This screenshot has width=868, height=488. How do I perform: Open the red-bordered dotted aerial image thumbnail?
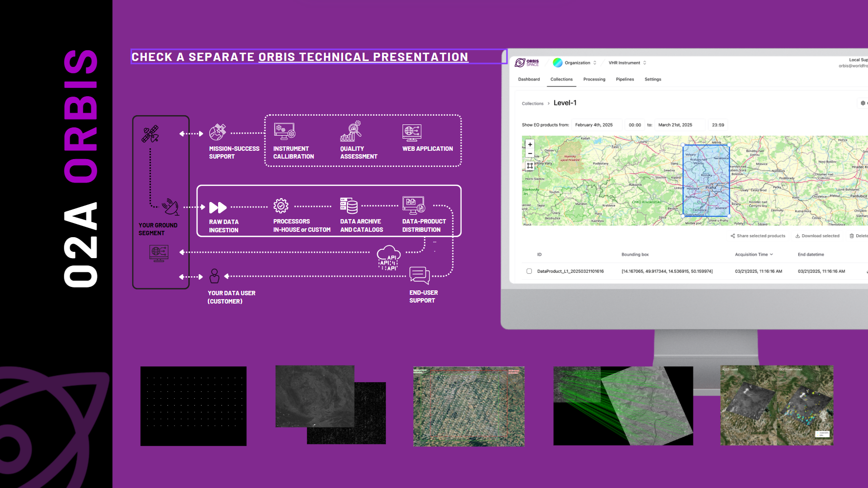click(469, 407)
